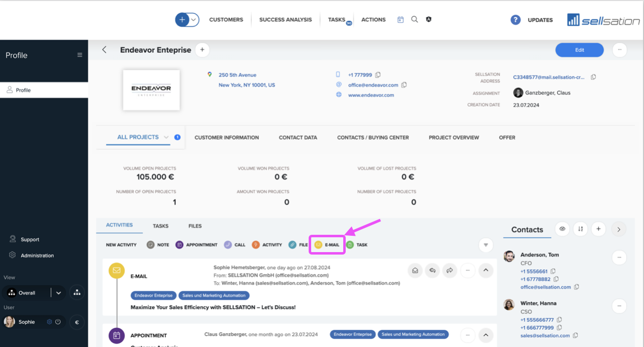Collapse the APPOINTMENT entry with the chevron
The height and width of the screenshot is (347, 644).
pos(486,335)
